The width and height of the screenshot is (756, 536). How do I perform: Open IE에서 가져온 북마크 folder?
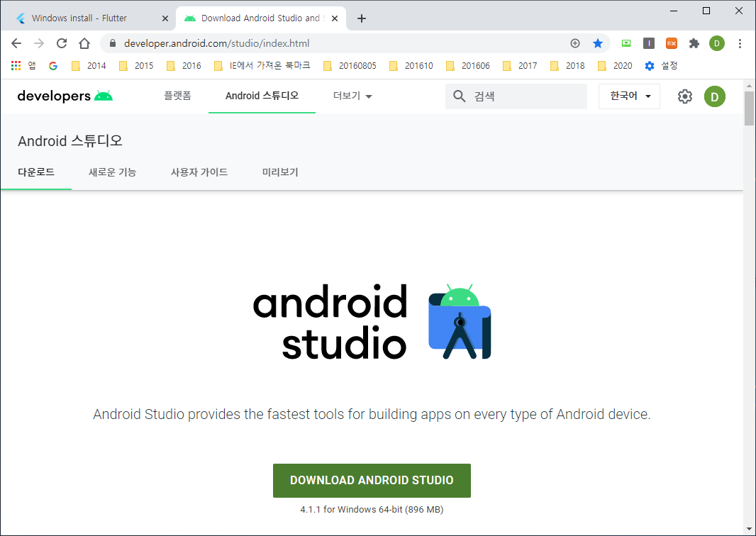pyautogui.click(x=262, y=65)
